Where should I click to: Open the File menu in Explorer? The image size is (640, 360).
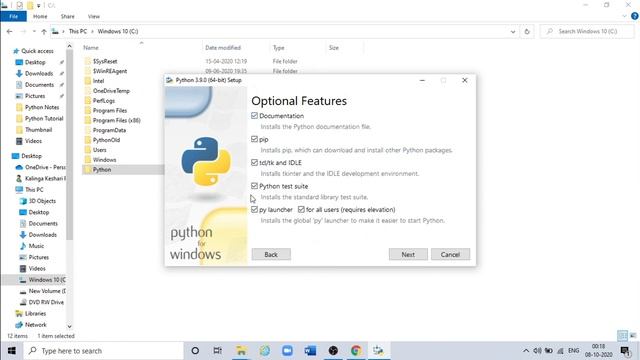click(13, 16)
